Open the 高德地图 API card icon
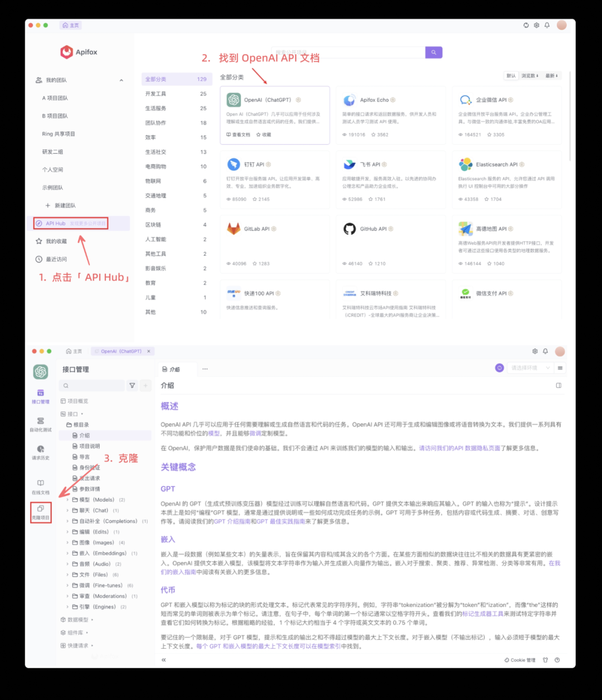The width and height of the screenshot is (602, 700). pyautogui.click(x=465, y=229)
